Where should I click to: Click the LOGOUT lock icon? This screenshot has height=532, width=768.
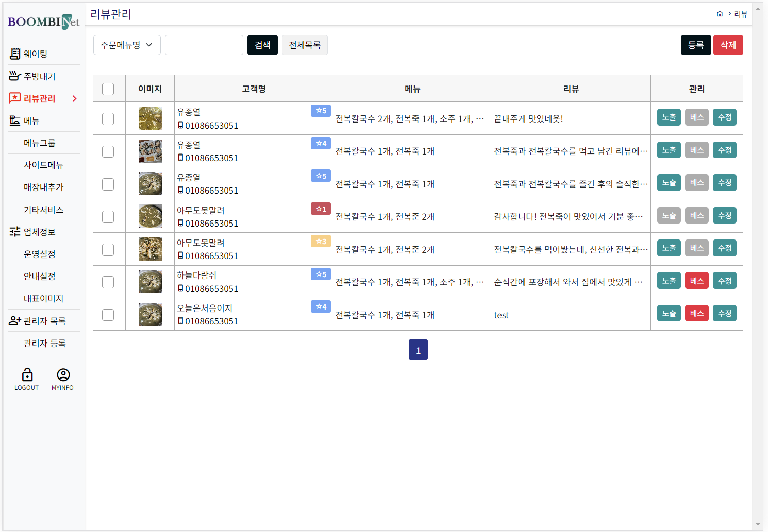(x=27, y=374)
